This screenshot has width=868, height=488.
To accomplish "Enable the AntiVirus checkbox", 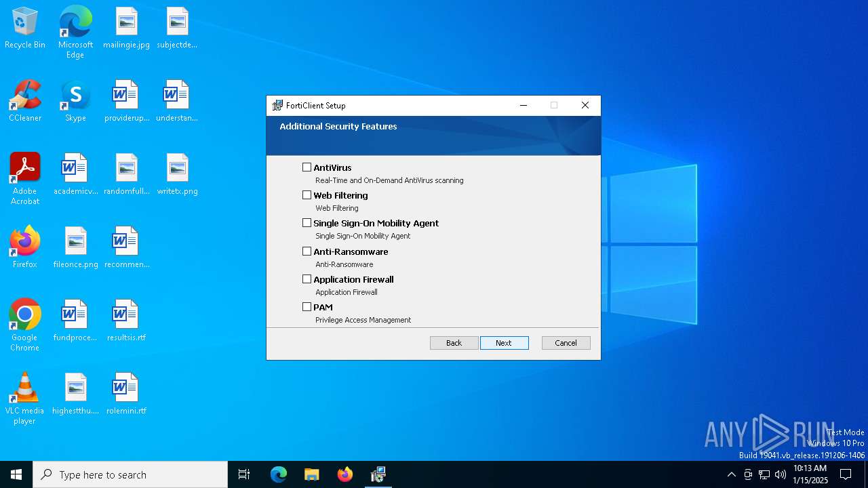I will 307,167.
